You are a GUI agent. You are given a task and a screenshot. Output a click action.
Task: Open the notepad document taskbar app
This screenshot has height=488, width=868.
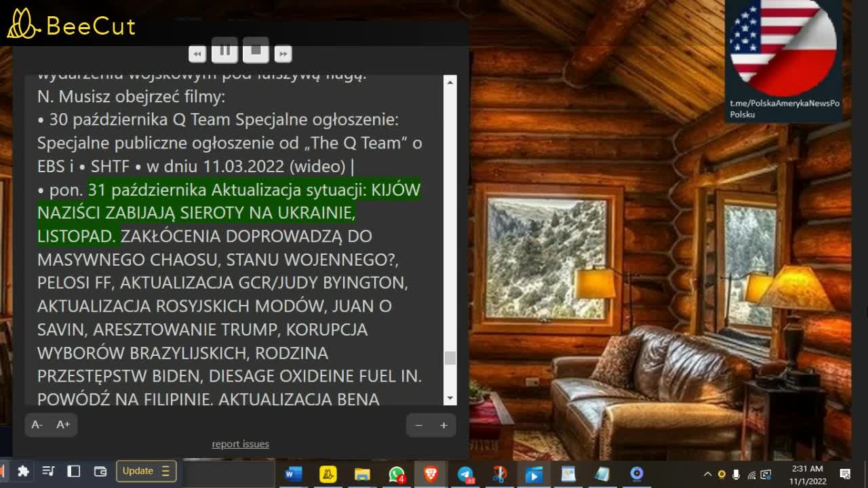pos(568,474)
